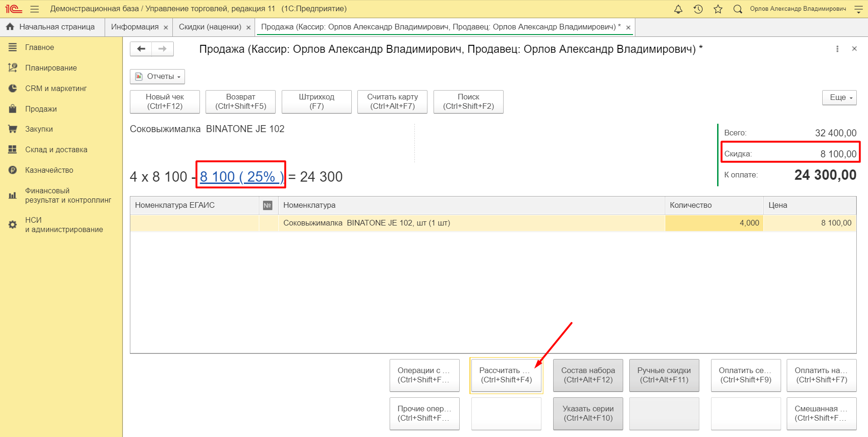Click the 1C logo icon
The width and height of the screenshot is (868, 437).
click(14, 9)
